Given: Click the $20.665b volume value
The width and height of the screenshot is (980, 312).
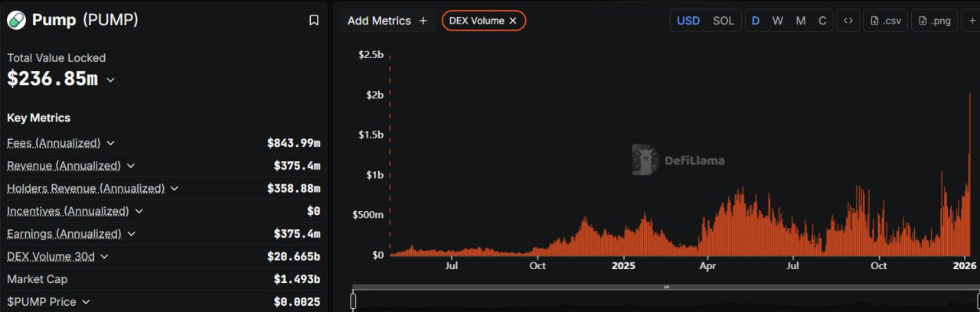Looking at the screenshot, I should pos(293,257).
